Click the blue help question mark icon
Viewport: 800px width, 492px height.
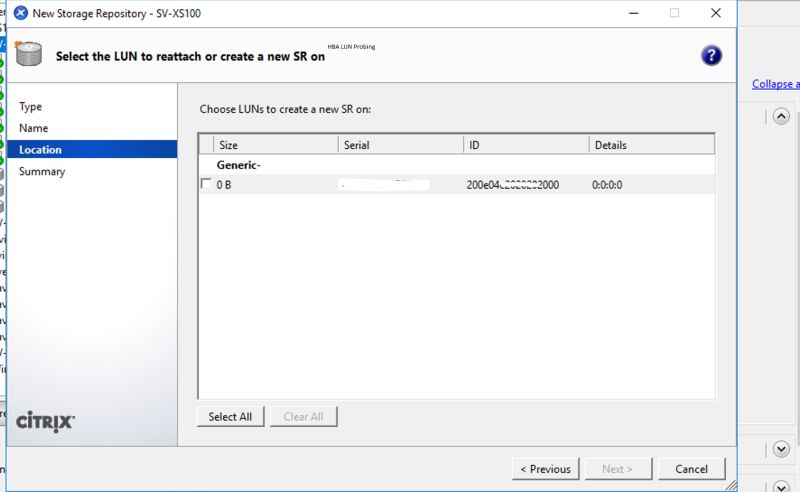711,56
